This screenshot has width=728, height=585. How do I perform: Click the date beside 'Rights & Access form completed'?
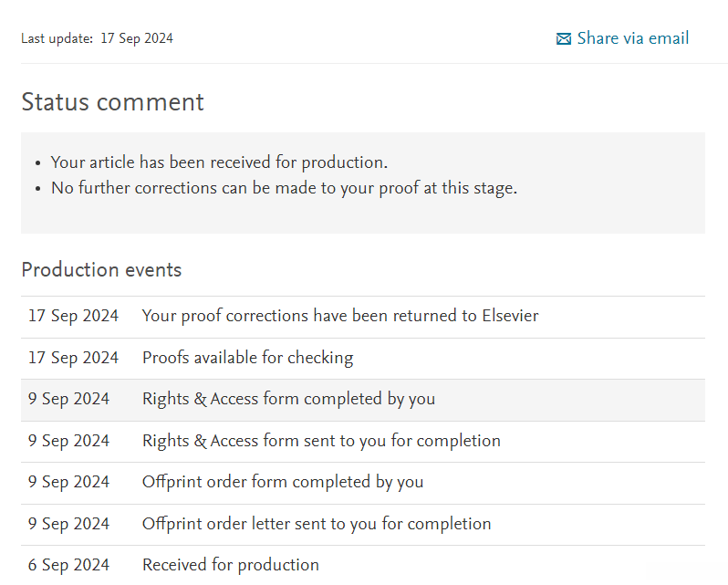pyautogui.click(x=68, y=399)
